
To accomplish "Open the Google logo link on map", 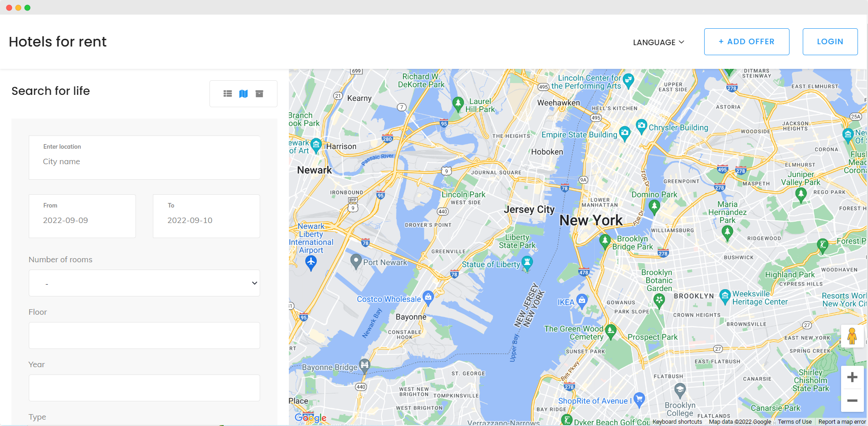I will coord(310,417).
